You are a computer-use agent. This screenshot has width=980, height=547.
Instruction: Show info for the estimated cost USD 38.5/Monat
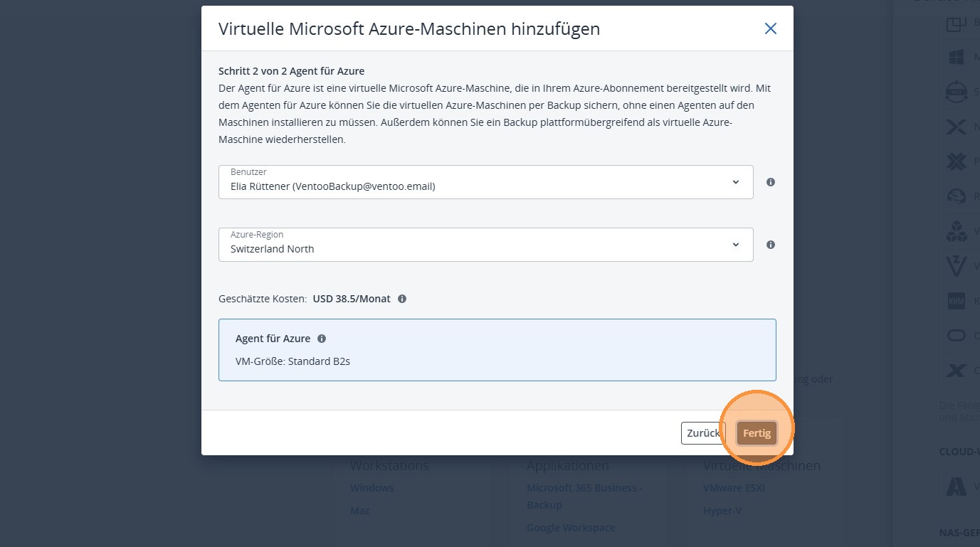(402, 299)
